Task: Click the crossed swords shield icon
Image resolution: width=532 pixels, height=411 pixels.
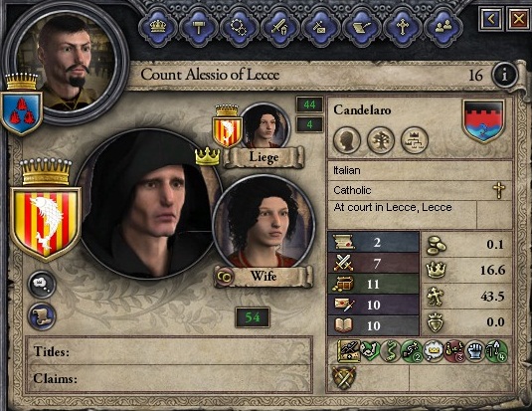Action: pyautogui.click(x=344, y=377)
